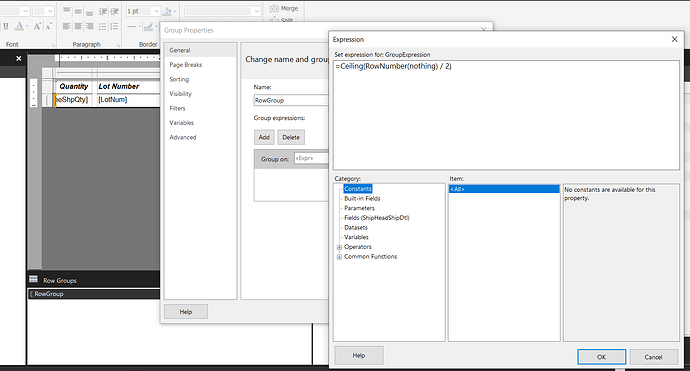Click the Lot Number column header cell

[x=128, y=86]
